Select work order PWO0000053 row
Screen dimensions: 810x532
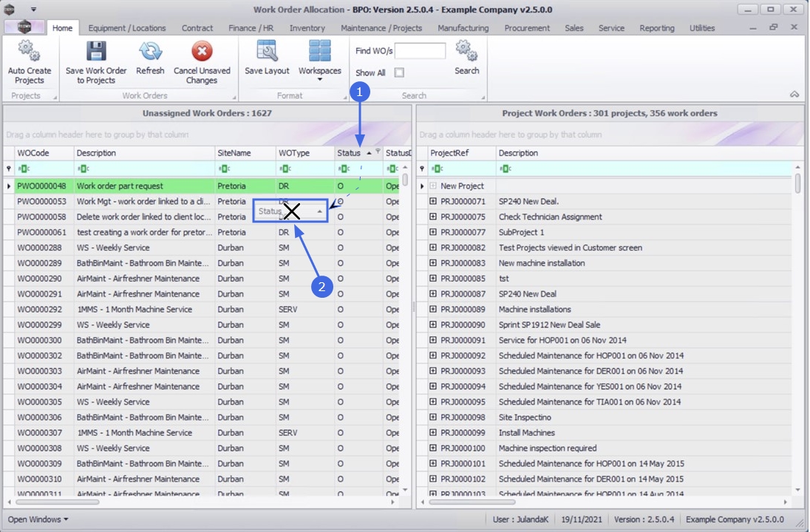pyautogui.click(x=41, y=202)
